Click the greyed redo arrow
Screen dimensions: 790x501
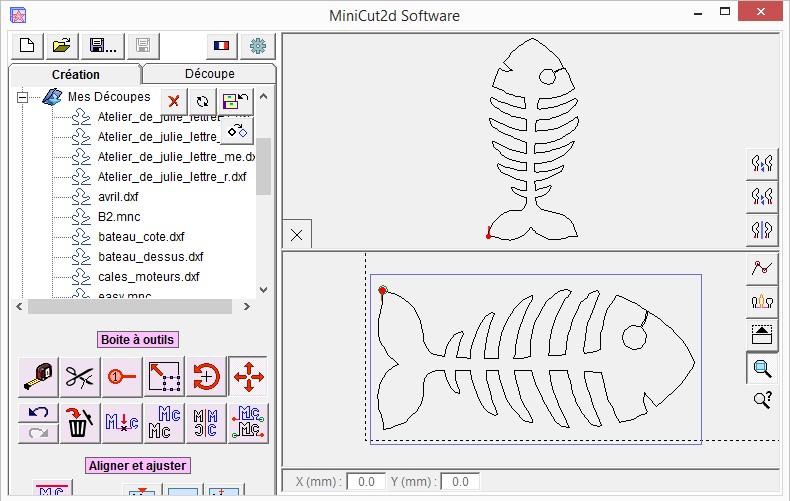(x=38, y=433)
